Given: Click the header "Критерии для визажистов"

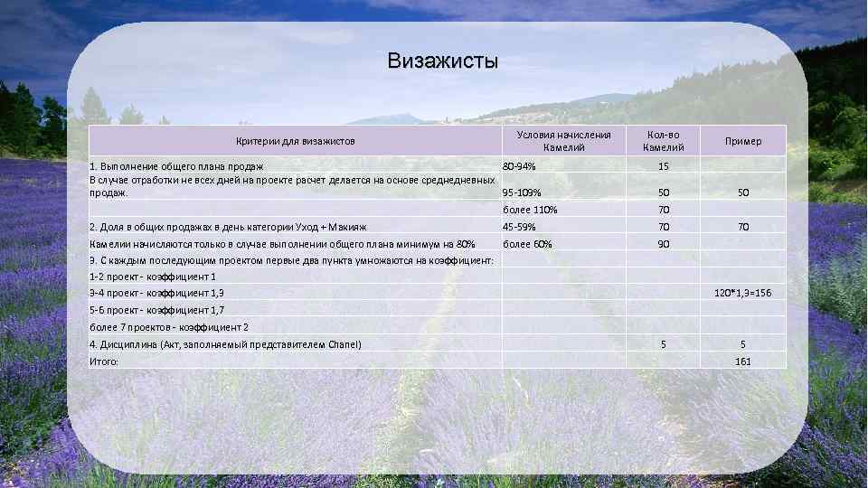Looking at the screenshot, I should [x=295, y=141].
